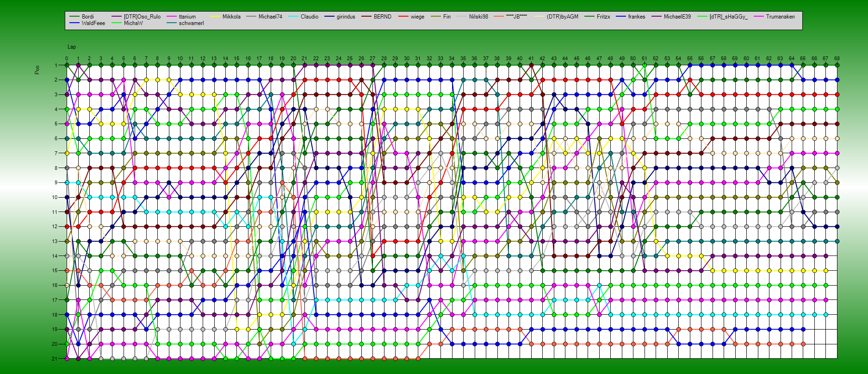
Task: Select lap 35 on the lap axis
Action: (463, 59)
